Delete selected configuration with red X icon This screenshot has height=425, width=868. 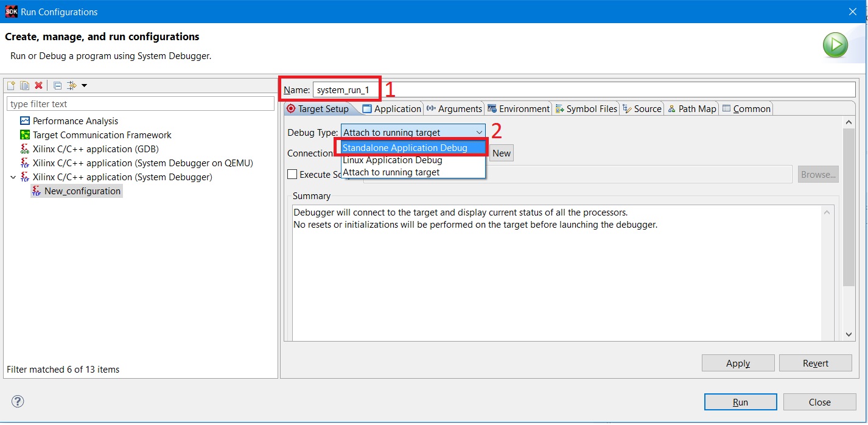[38, 85]
